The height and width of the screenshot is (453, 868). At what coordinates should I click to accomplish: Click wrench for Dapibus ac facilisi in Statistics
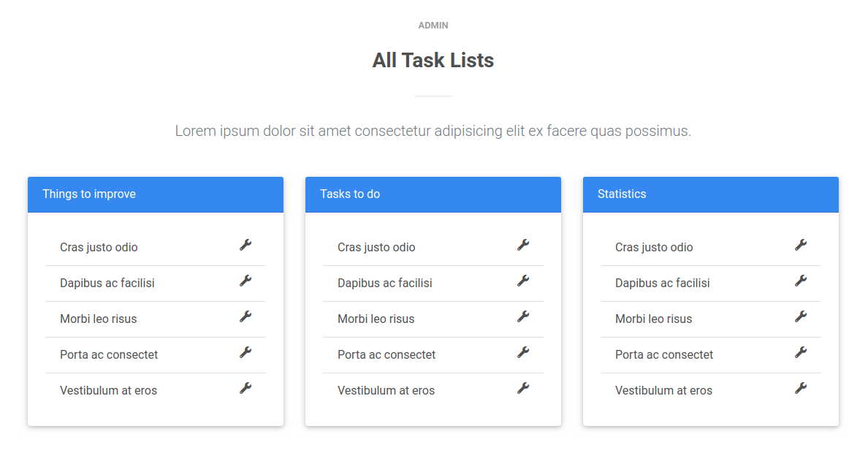(x=801, y=281)
